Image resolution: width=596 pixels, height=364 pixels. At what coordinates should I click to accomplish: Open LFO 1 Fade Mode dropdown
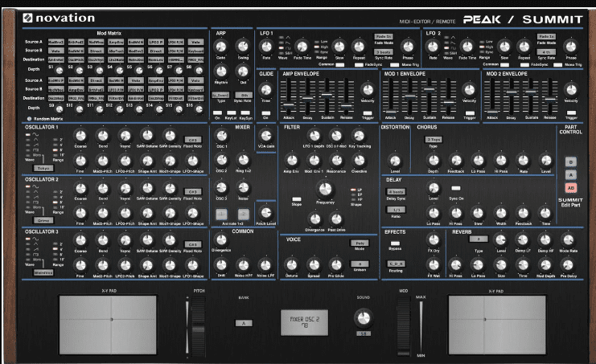(384, 36)
